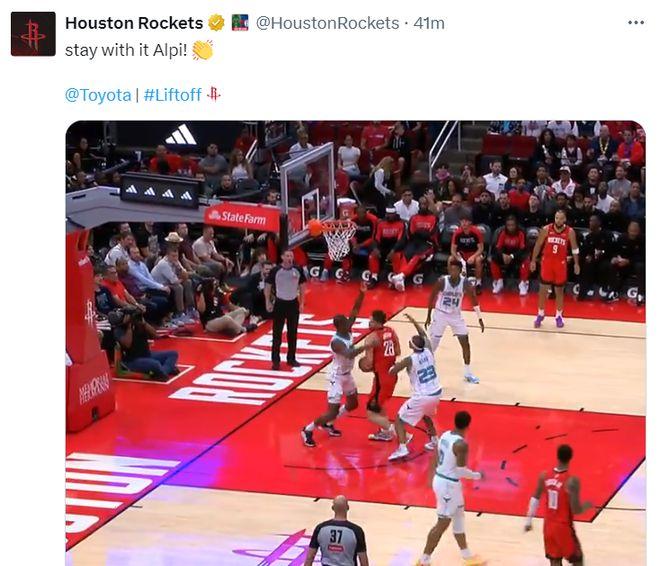Open the Houston Rockets profile avatar
The height and width of the screenshot is (566, 660).
coord(33,34)
